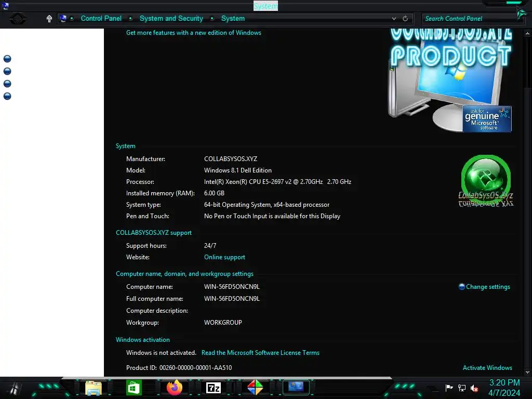532x399 pixels.
Task: Click the back navigation orb button
Action: (x=18, y=18)
